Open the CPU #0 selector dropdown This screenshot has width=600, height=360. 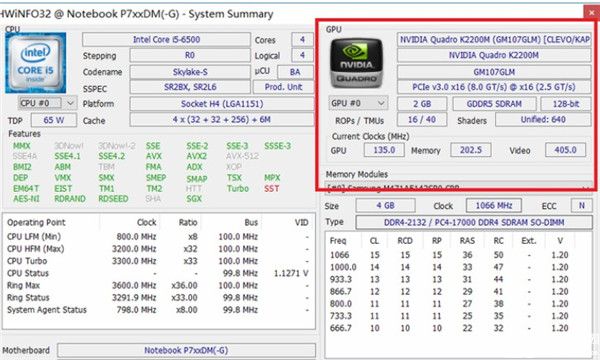click(47, 103)
